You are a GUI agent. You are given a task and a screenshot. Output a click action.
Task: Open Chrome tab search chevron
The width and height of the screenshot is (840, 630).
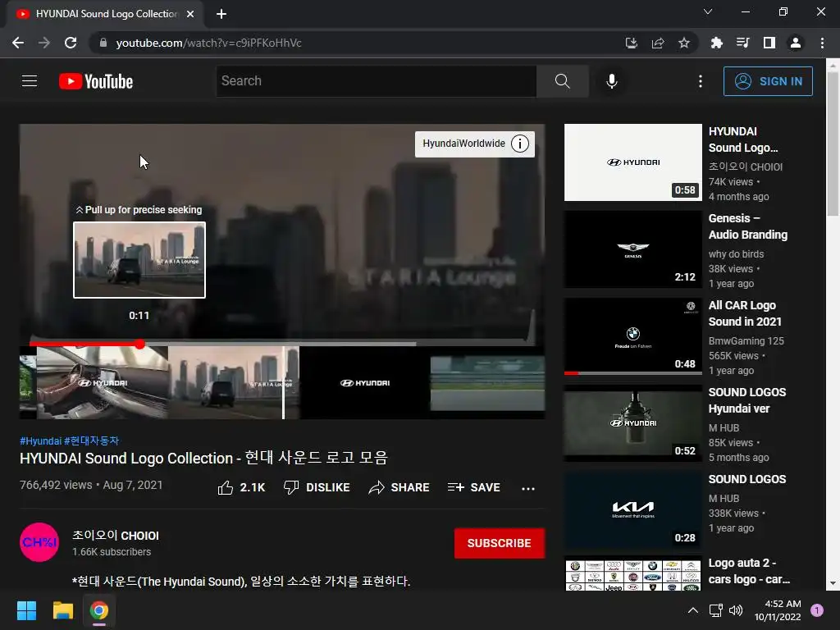708,11
